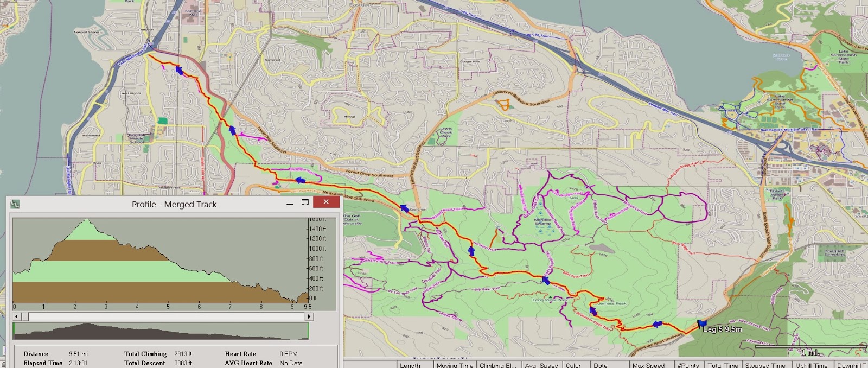Click the '9.51 mi' distance value

tap(78, 354)
